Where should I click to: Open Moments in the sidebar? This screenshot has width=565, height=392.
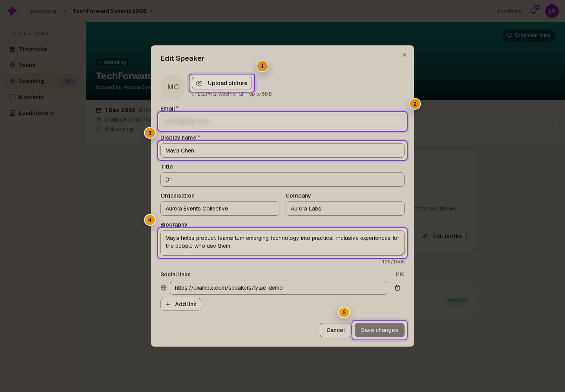tap(43, 97)
